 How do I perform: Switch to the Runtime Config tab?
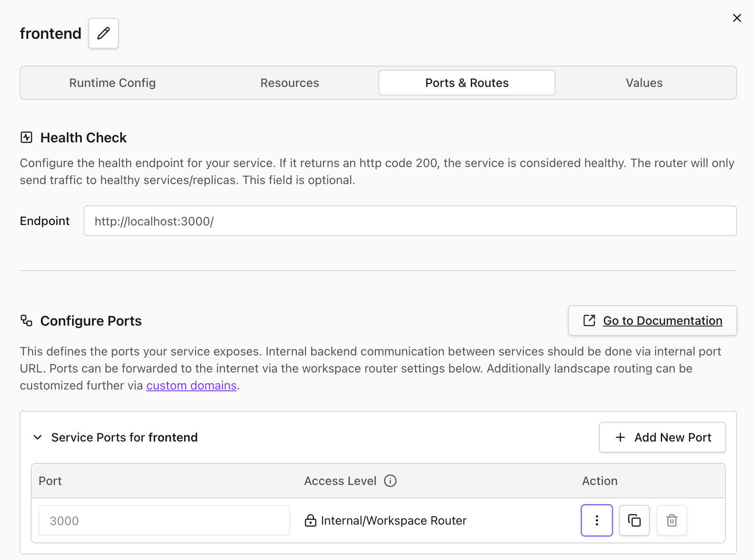112,83
